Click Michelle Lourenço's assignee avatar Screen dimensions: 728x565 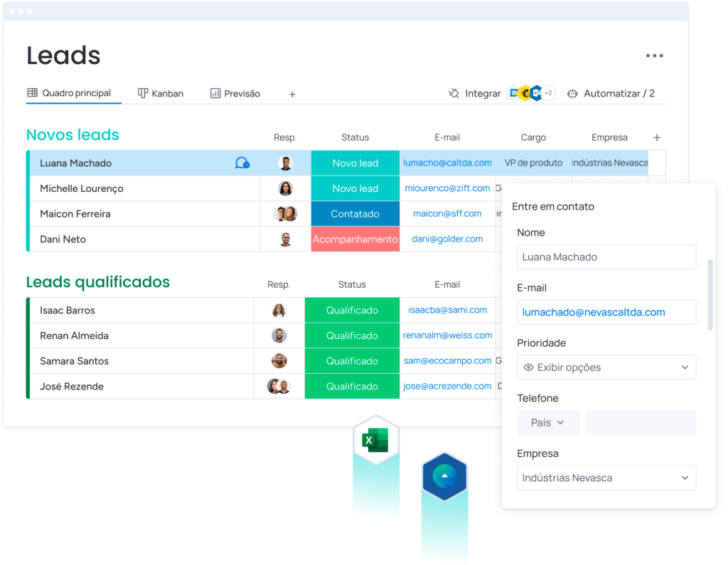285,188
